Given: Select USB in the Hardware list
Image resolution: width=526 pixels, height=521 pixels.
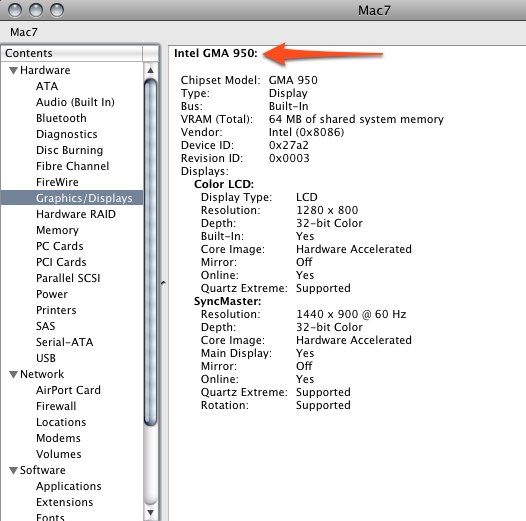Looking at the screenshot, I should tap(46, 358).
